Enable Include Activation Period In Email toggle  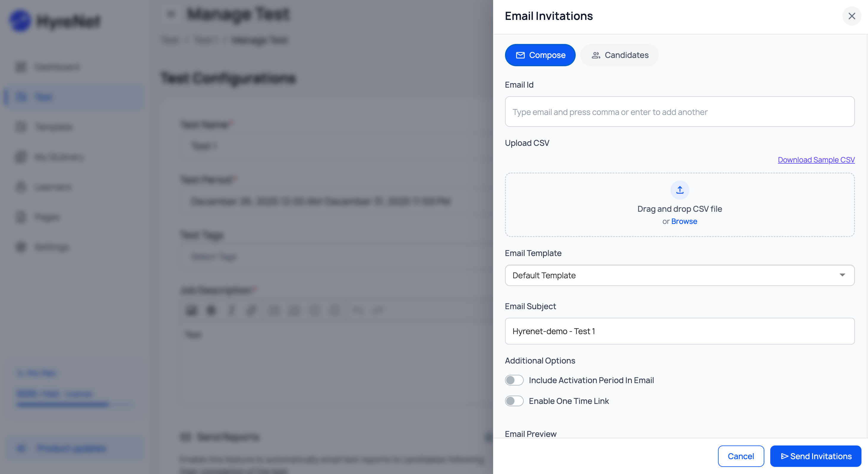(x=514, y=380)
